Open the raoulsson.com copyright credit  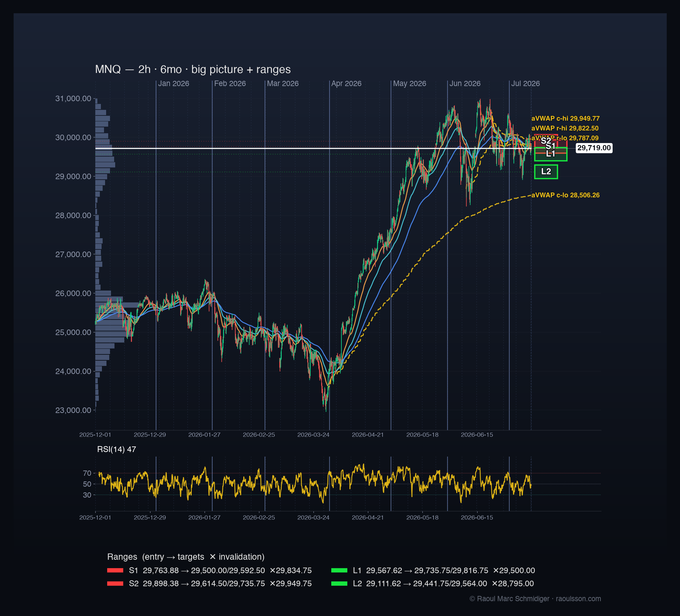point(535,599)
